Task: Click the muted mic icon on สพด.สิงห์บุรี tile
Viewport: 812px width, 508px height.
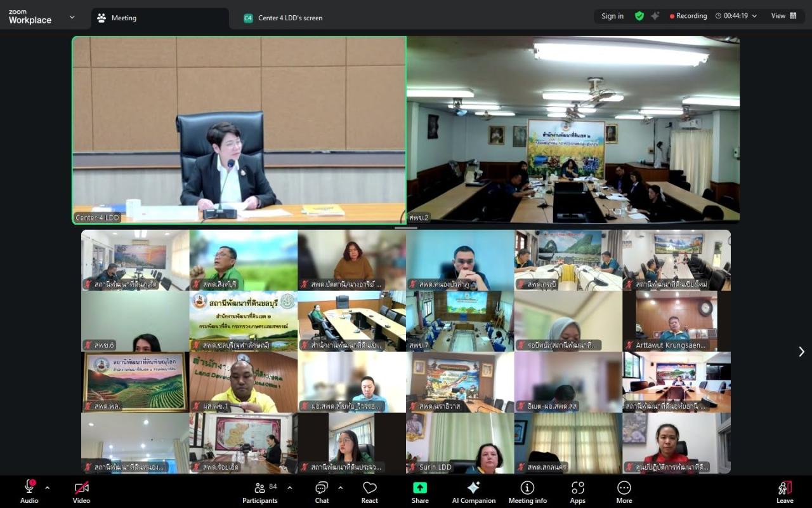Action: 197,284
